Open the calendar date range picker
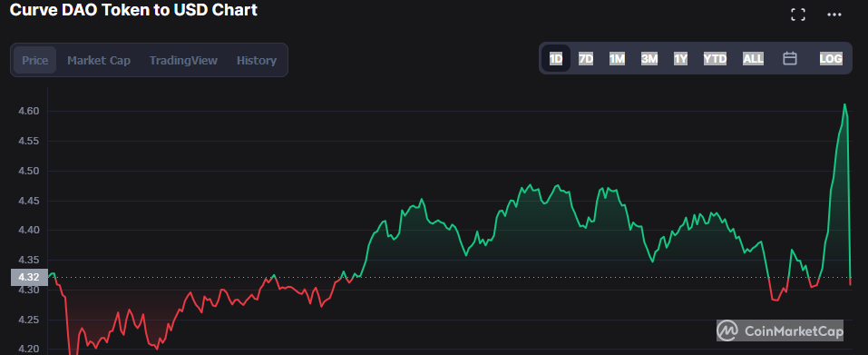This screenshot has height=355, width=868. point(789,58)
